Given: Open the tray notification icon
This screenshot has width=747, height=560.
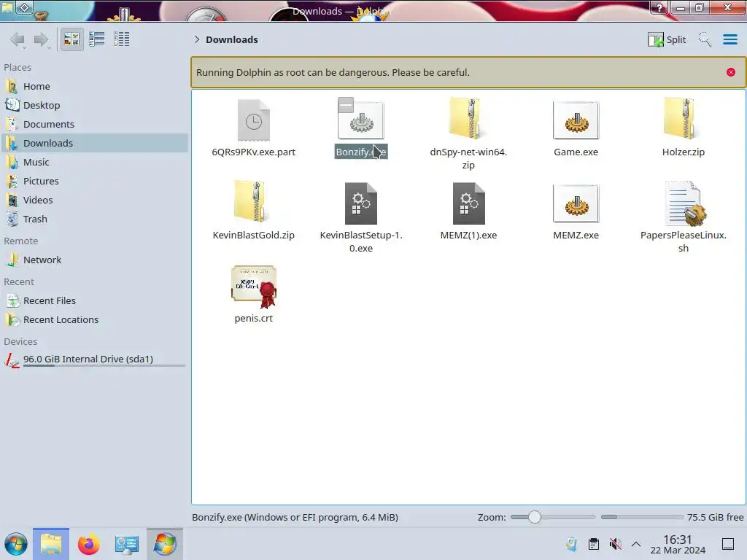Looking at the screenshot, I should (571, 544).
